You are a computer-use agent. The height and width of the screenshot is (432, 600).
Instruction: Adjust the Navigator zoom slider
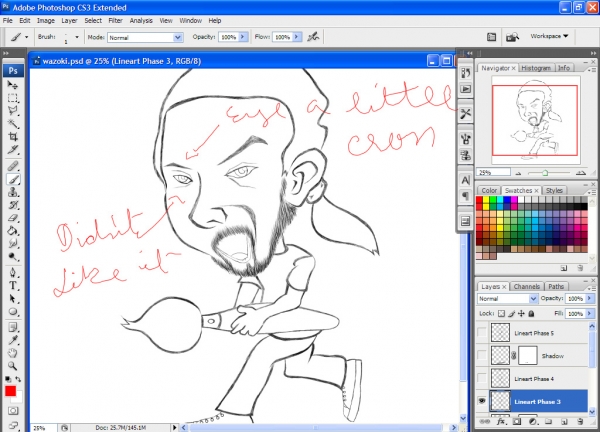pos(545,173)
